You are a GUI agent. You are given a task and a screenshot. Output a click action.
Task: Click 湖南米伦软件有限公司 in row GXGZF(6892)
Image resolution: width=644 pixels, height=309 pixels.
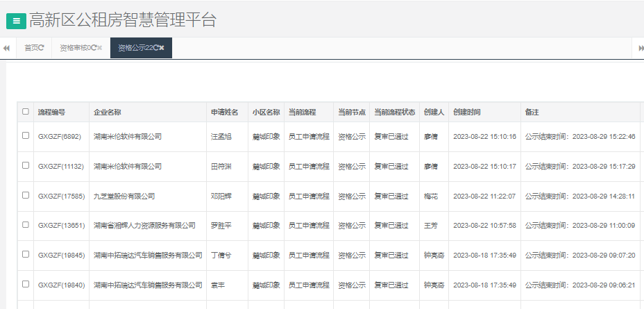(127, 136)
